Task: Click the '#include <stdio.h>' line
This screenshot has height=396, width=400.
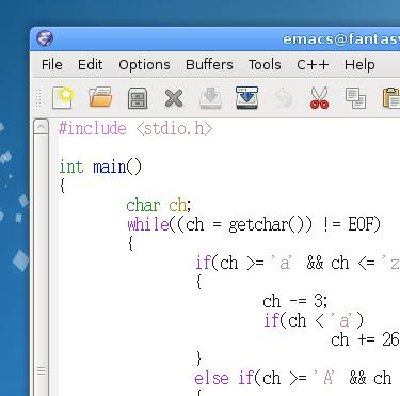Action: tap(135, 128)
